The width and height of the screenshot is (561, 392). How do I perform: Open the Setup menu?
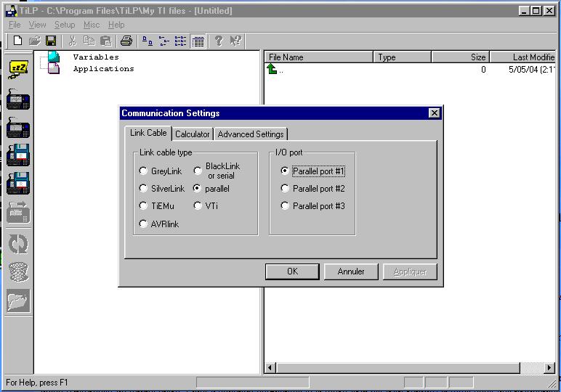click(x=65, y=25)
